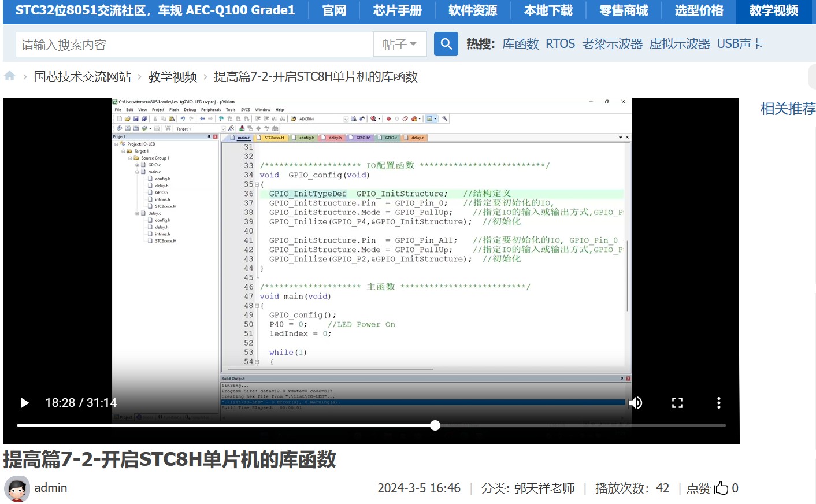This screenshot has height=504, width=816.
Task: Click the Open file icon in Keil toolbar
Action: tap(128, 118)
